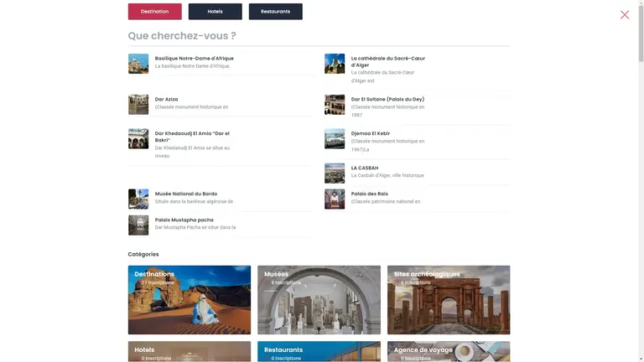Screen dimensions: 644x362
Task: Open Basilique Notre-Dame d'Afrique thumbnail
Action: point(138,64)
